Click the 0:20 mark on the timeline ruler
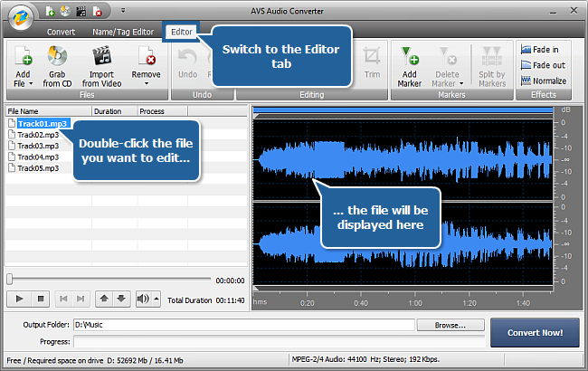588x371 pixels. [308, 303]
